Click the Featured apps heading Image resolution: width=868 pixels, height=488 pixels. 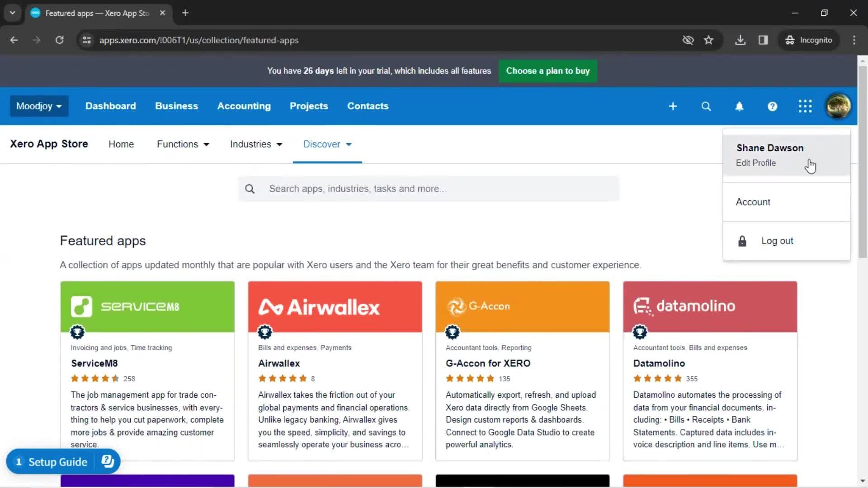coord(103,241)
